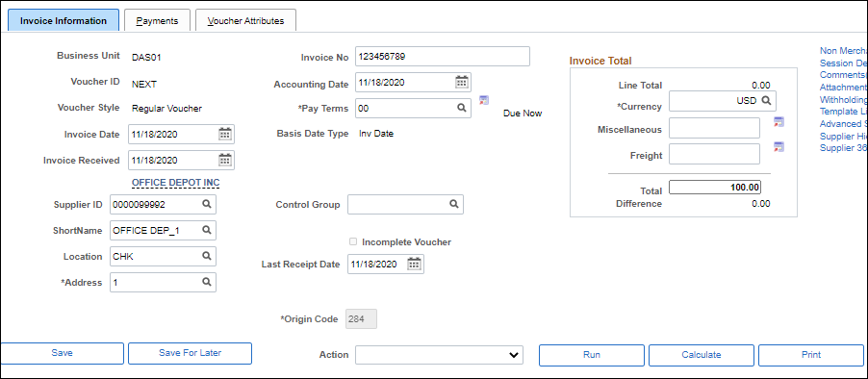The width and height of the screenshot is (868, 379).
Task: Click the Total amount field
Action: (715, 188)
